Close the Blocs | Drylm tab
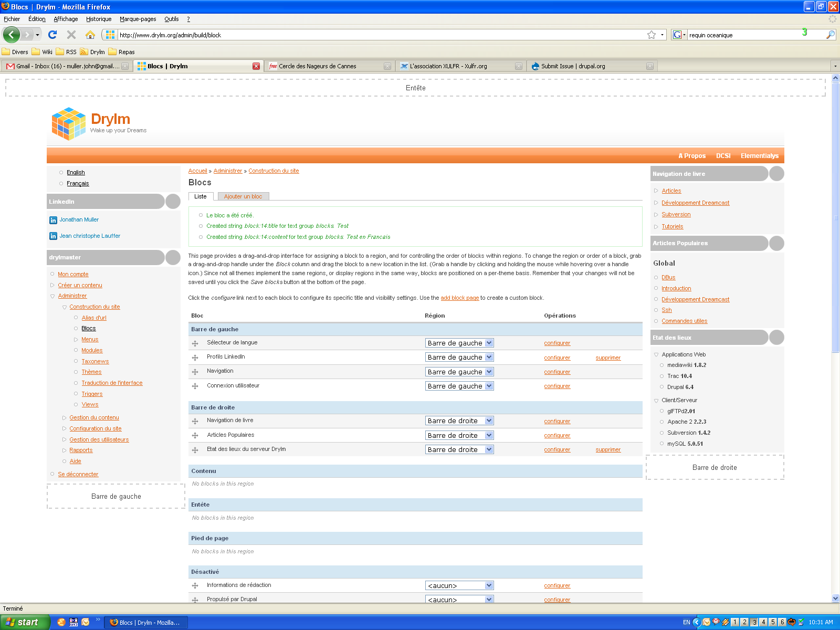840x630 pixels. (x=256, y=66)
